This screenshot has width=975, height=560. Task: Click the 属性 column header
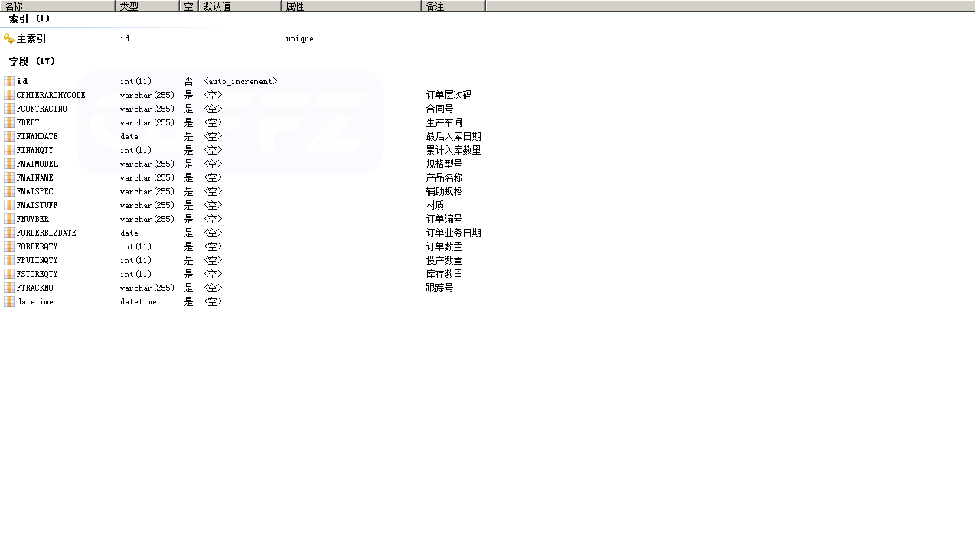[x=351, y=6]
